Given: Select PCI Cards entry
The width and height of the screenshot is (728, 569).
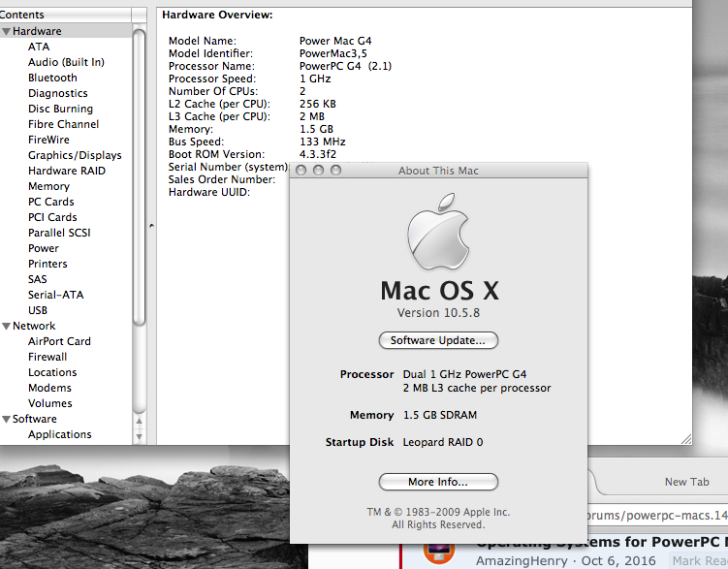Looking at the screenshot, I should (x=52, y=217).
